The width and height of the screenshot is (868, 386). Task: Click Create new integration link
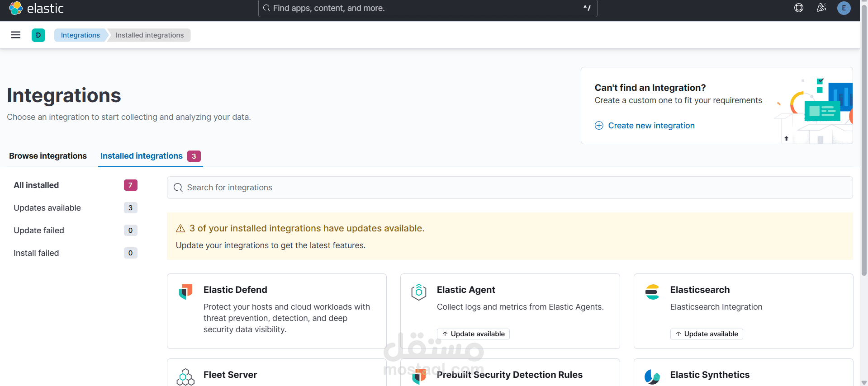(651, 125)
